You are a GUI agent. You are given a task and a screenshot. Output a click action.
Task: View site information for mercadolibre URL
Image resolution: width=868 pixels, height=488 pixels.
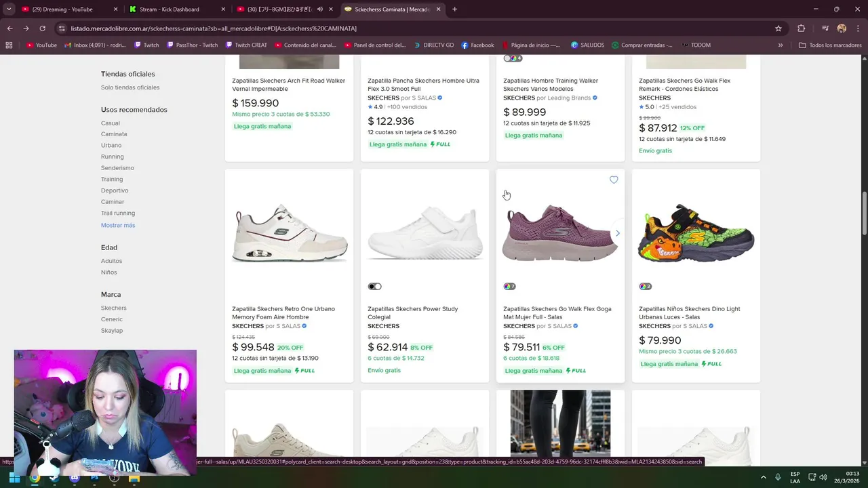click(x=62, y=28)
